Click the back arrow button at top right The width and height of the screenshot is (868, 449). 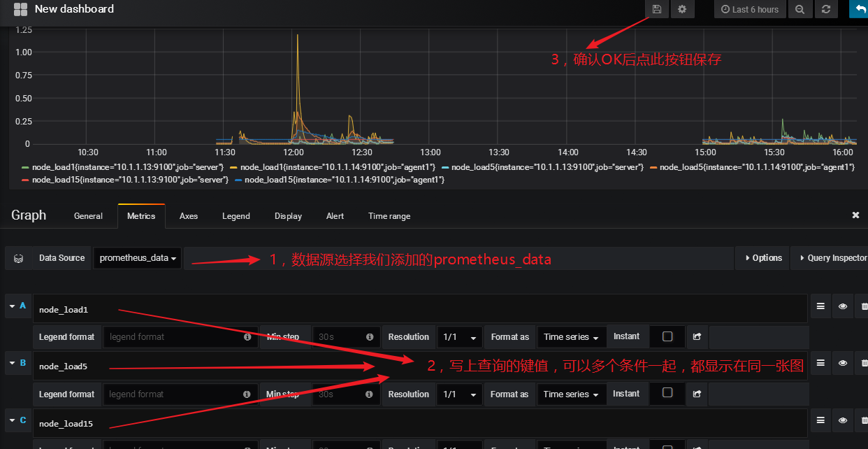coord(859,9)
